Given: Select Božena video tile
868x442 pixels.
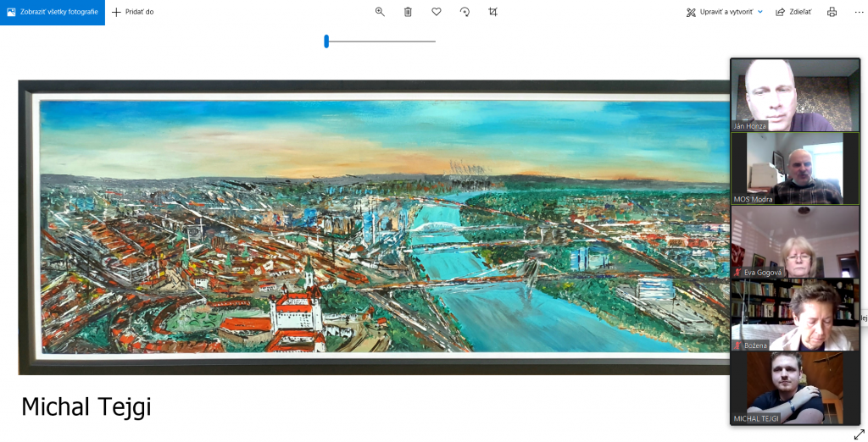Looking at the screenshot, I should pyautogui.click(x=794, y=315).
